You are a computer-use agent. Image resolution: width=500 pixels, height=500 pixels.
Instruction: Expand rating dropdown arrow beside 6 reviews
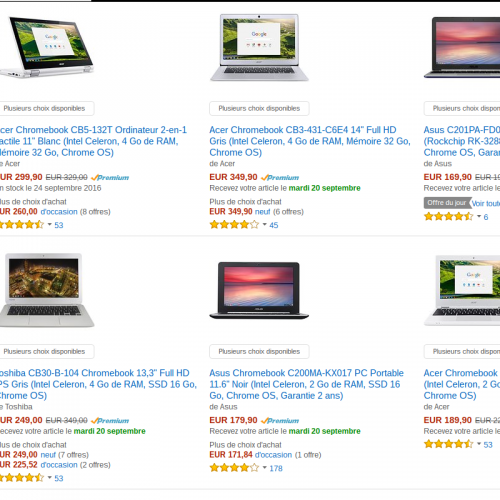tap(479, 217)
